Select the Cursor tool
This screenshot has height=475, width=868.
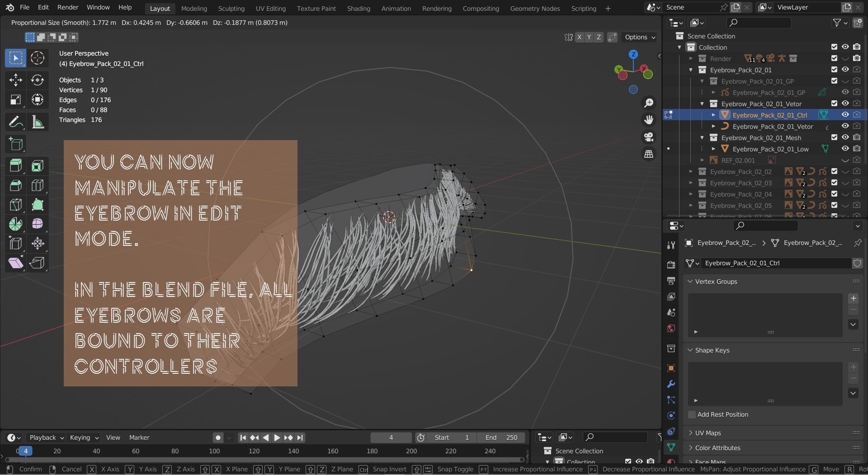(x=38, y=58)
